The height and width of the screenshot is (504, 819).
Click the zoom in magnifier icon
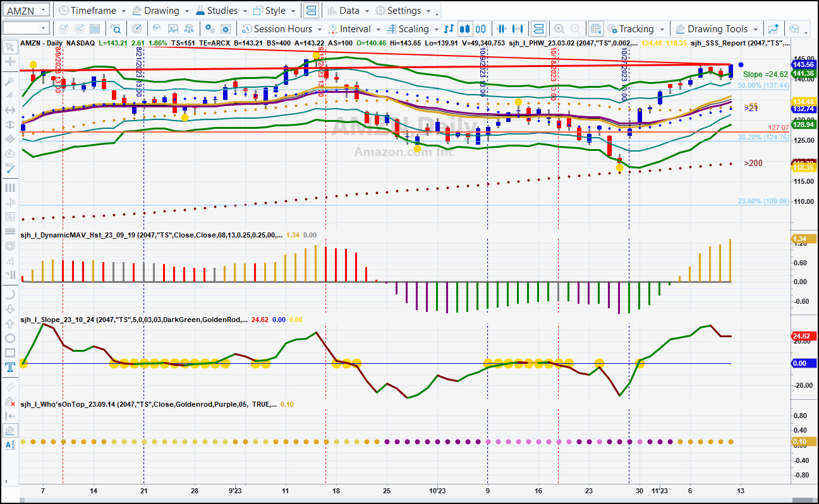559,28
